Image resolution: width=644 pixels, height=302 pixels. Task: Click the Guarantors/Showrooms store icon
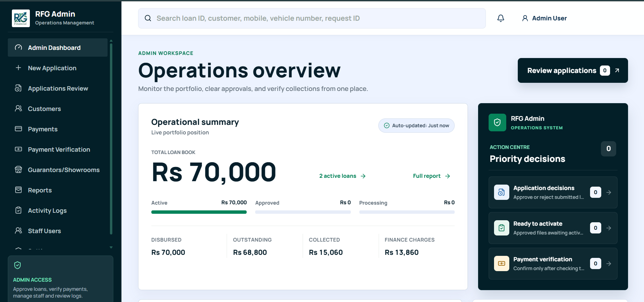point(18,170)
